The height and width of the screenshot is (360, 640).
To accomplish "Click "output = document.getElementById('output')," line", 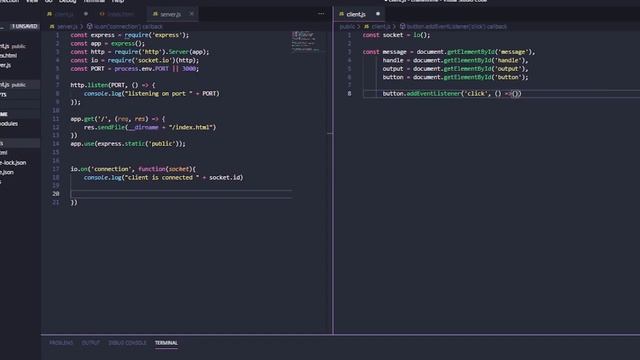I will coord(455,69).
